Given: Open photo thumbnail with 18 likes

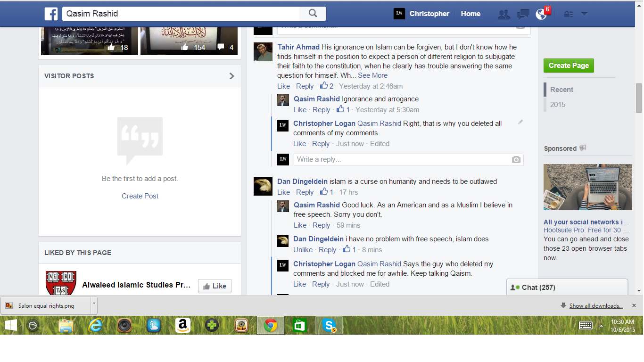Looking at the screenshot, I should 90,41.
